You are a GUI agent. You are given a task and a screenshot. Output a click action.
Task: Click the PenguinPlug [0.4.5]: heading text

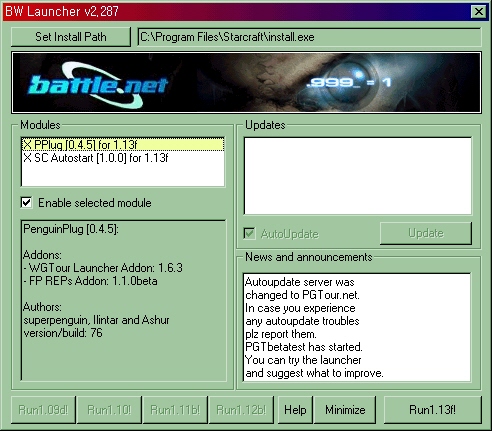71,229
